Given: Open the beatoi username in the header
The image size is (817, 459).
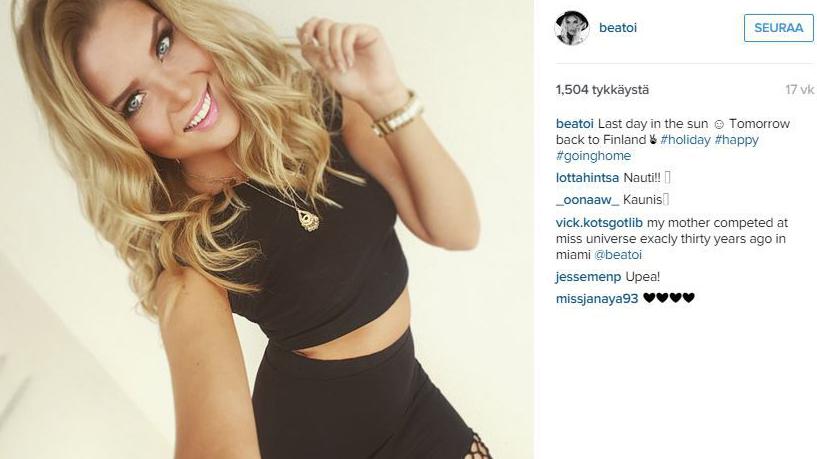Looking at the screenshot, I should [x=618, y=28].
